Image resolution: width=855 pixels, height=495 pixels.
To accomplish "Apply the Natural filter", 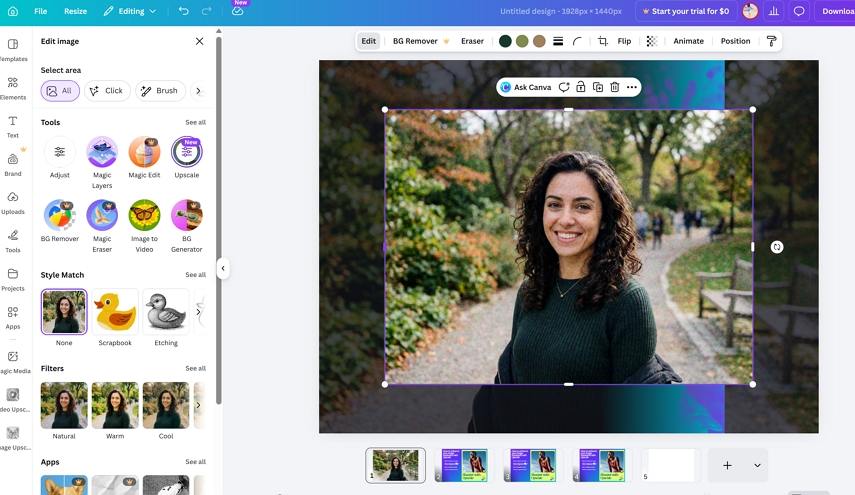I will point(64,405).
